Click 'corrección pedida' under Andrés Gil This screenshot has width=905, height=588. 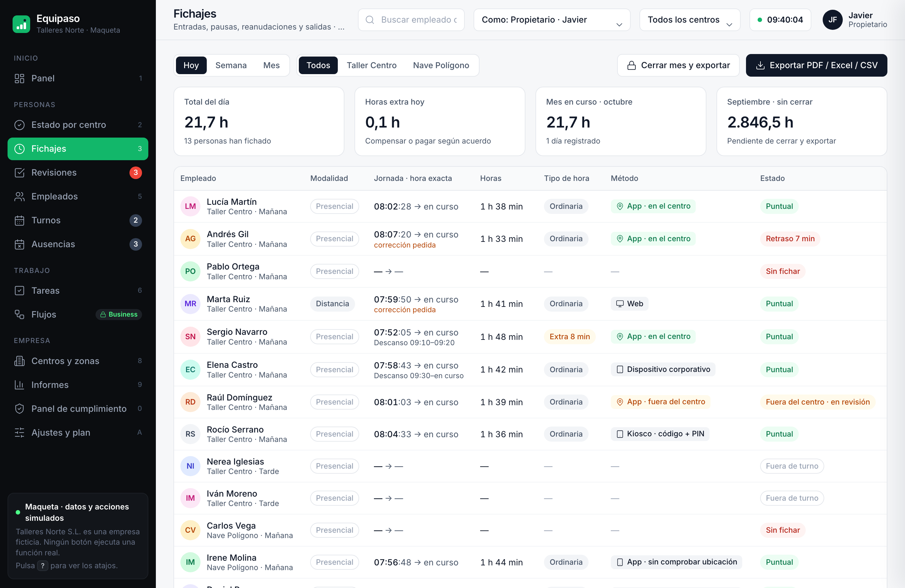coord(405,245)
